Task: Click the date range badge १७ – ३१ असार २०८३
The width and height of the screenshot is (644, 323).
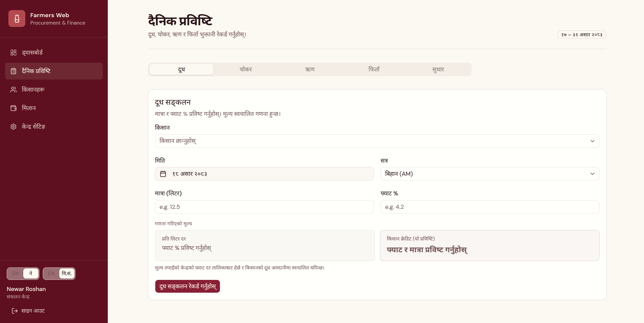Action: [x=582, y=35]
